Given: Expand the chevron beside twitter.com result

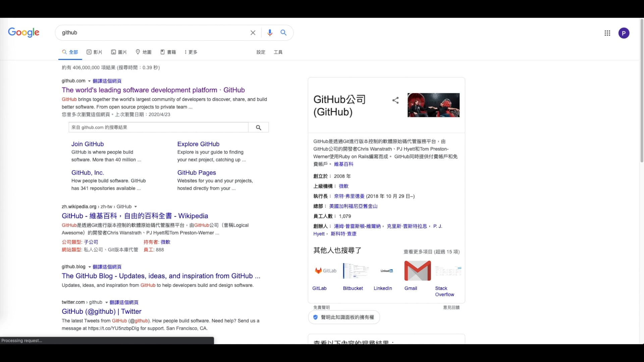Looking at the screenshot, I should click(106, 302).
